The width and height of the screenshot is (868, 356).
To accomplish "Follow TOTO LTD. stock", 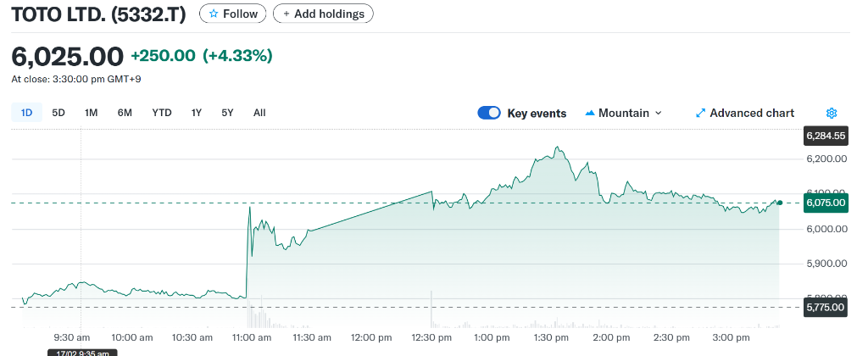I will [x=232, y=14].
